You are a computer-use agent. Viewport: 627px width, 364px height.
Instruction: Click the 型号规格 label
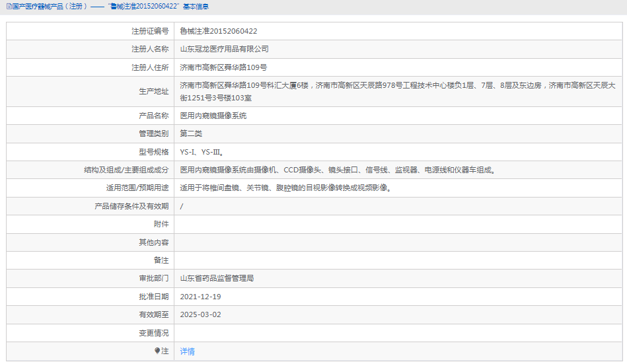coord(153,153)
